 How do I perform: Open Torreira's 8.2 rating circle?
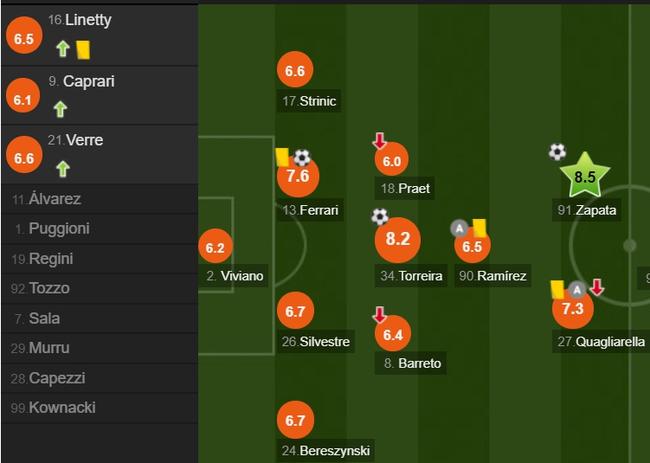point(398,240)
